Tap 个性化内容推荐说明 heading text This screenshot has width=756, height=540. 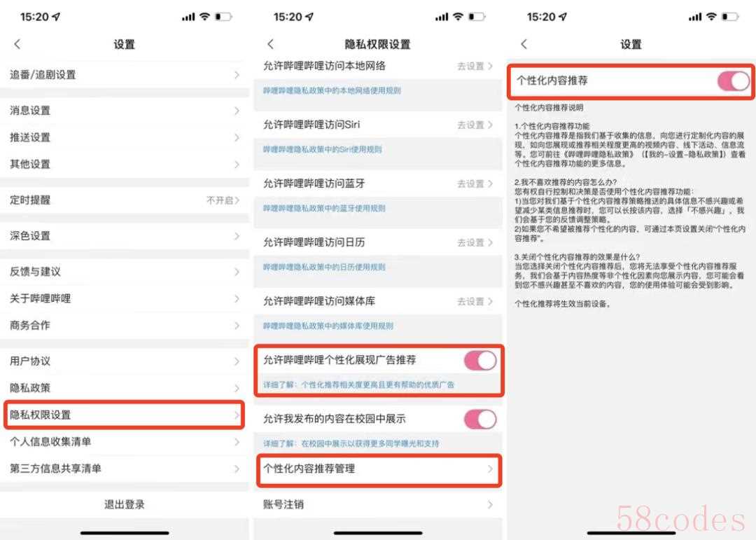[549, 108]
